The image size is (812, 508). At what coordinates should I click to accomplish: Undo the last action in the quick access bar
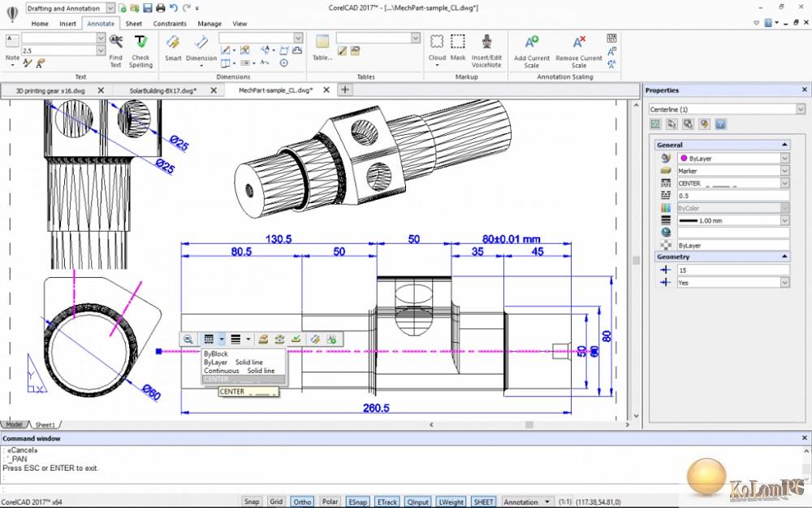(x=174, y=8)
